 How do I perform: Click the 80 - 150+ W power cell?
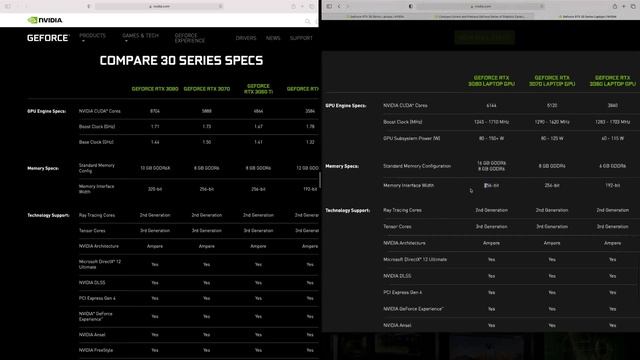pyautogui.click(x=491, y=138)
